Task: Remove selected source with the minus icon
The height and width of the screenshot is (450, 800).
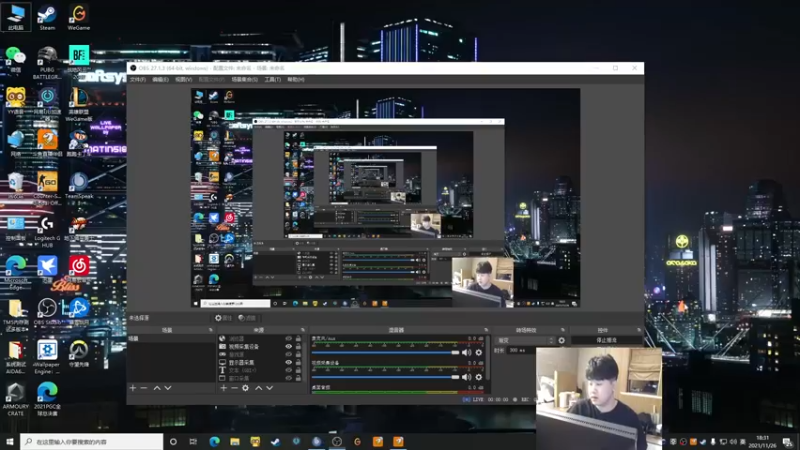Action: (234, 388)
